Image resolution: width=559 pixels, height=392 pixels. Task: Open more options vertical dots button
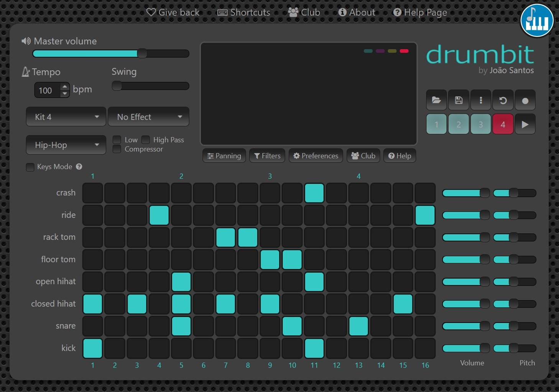tap(481, 100)
